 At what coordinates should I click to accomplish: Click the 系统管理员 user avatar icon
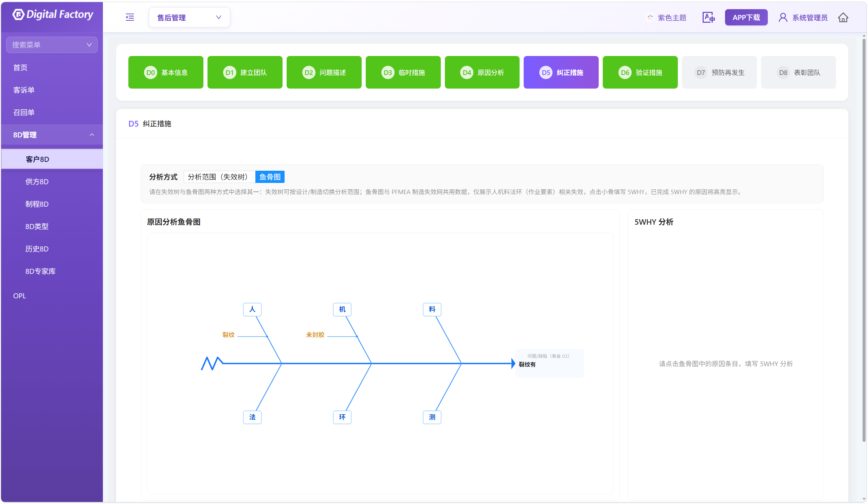[782, 17]
